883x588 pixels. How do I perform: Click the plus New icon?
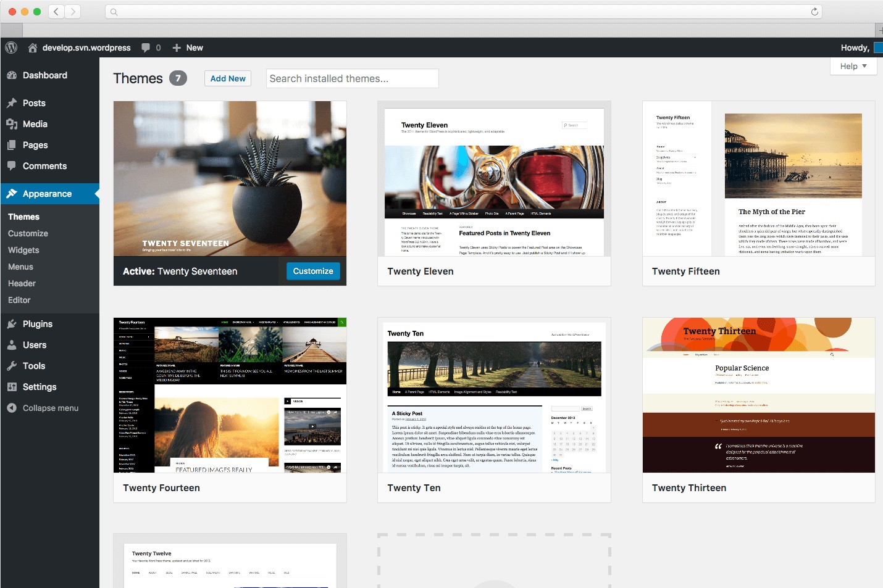(177, 48)
